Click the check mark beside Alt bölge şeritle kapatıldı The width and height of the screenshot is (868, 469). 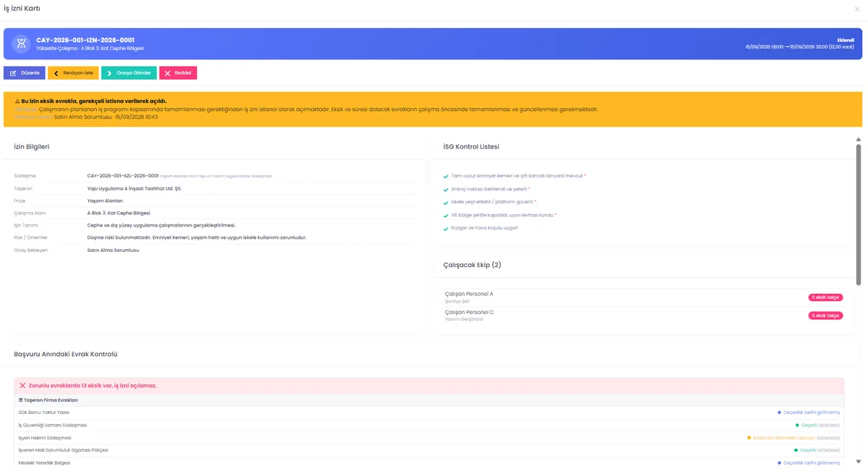(x=446, y=215)
